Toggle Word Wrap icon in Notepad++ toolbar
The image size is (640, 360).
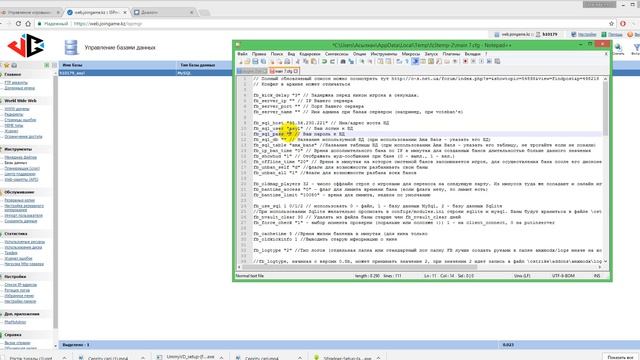pos(398,61)
